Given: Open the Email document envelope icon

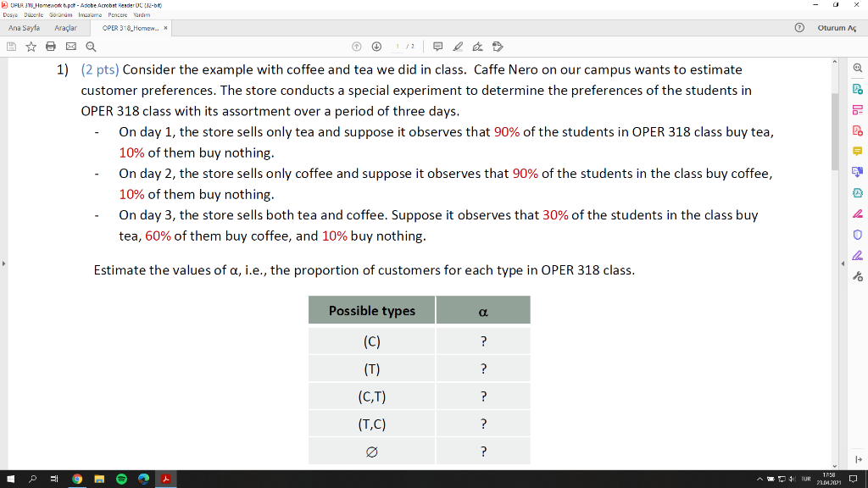Looking at the screenshot, I should 71,47.
